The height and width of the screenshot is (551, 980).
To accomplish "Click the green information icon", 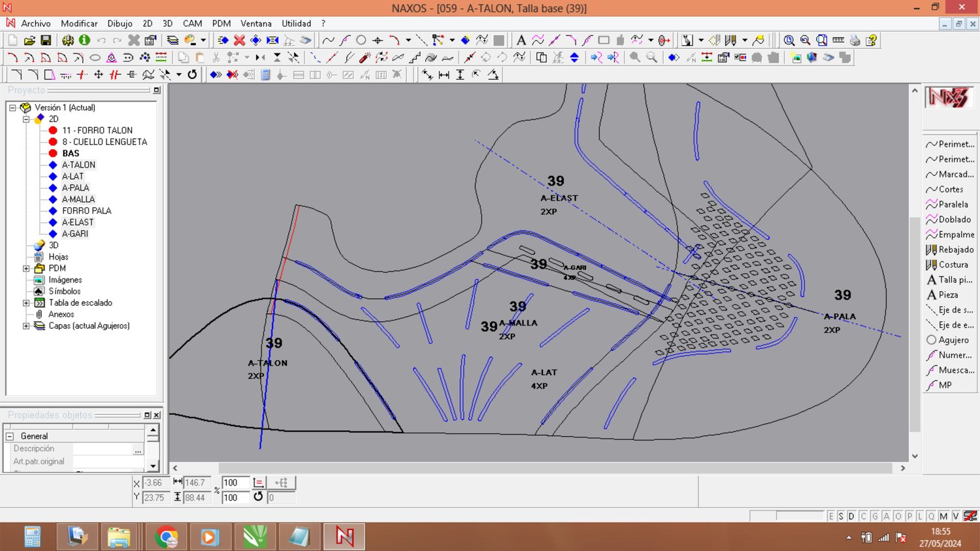I will [84, 41].
